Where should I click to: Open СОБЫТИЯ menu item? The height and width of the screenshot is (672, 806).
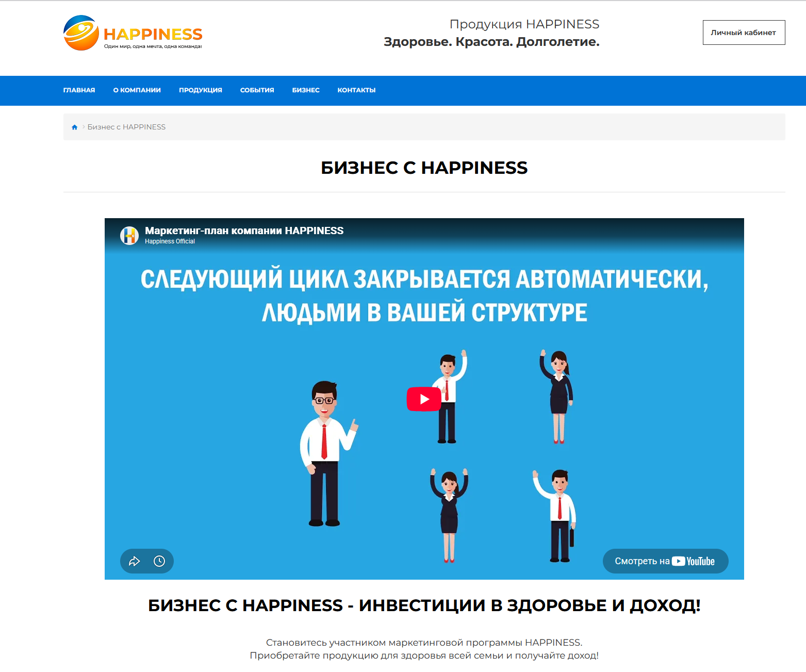tap(257, 90)
